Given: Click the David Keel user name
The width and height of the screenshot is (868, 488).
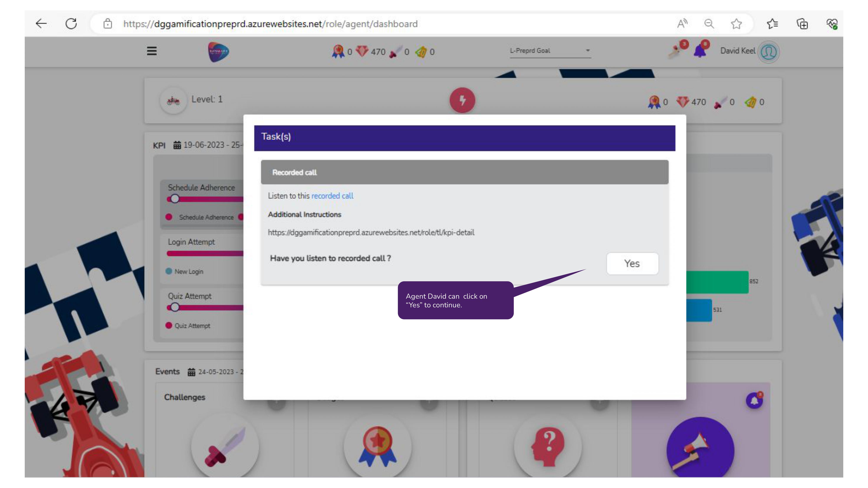Looking at the screenshot, I should (x=738, y=51).
